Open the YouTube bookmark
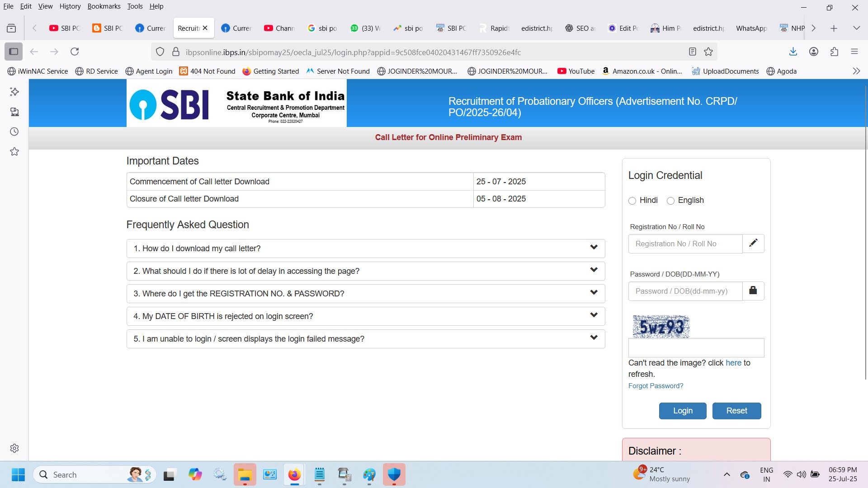This screenshot has height=488, width=868. (x=576, y=71)
